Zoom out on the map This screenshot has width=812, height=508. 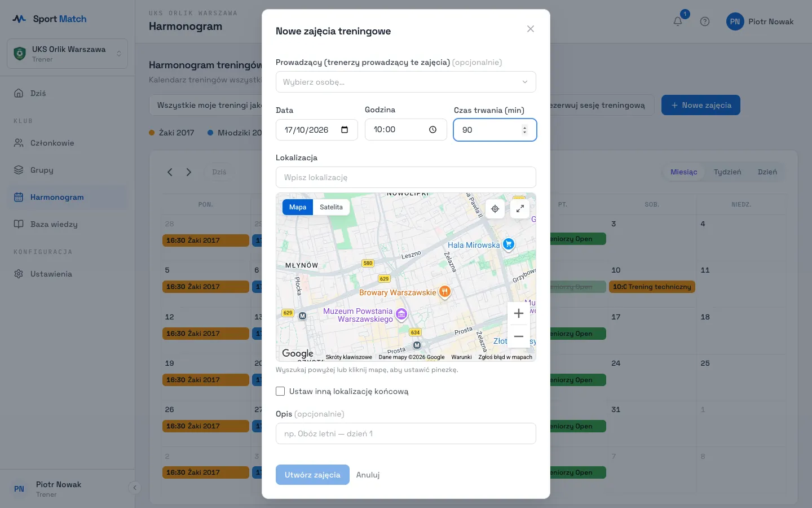click(519, 336)
